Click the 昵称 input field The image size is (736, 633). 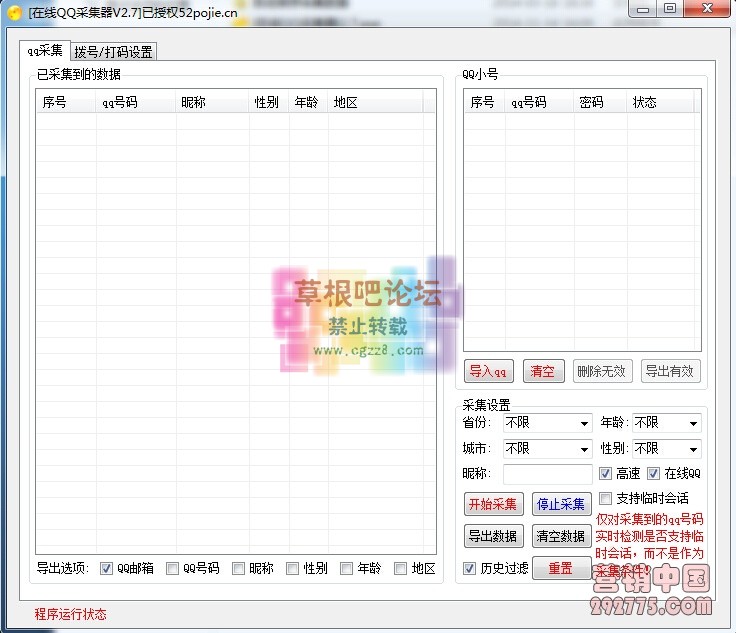click(547, 474)
